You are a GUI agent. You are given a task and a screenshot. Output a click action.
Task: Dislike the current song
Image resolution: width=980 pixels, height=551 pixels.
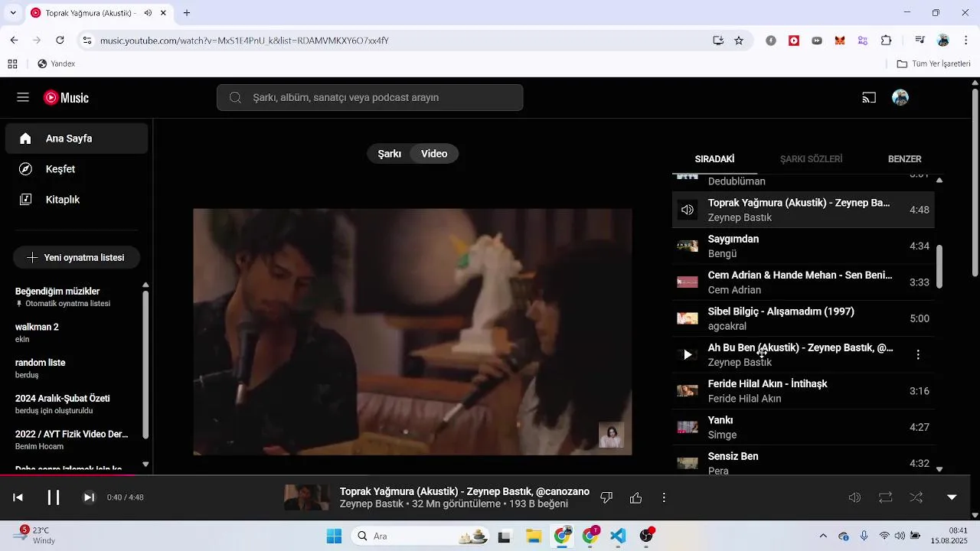(606, 497)
